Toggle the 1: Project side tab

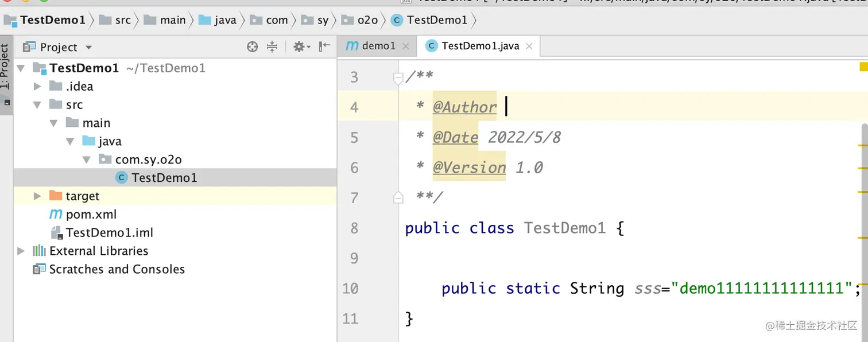pyautogui.click(x=5, y=73)
